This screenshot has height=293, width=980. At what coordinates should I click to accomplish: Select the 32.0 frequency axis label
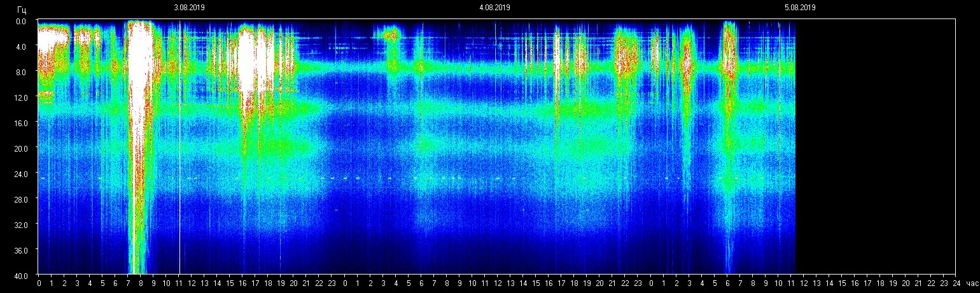pos(20,224)
